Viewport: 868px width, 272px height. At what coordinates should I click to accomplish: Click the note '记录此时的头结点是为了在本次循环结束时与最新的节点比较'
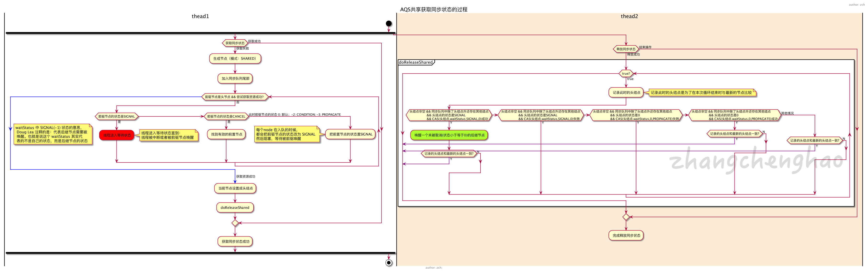703,93
